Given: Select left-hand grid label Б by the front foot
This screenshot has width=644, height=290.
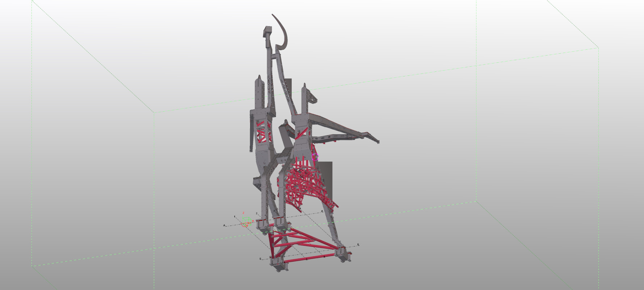Looking at the screenshot, I should pyautogui.click(x=260, y=259).
